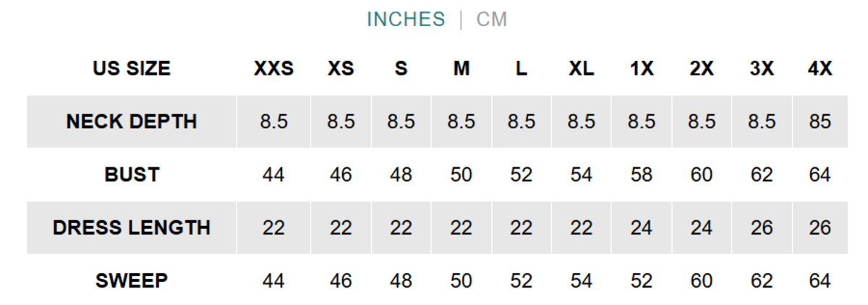Click the US SIZE header label

(x=132, y=69)
